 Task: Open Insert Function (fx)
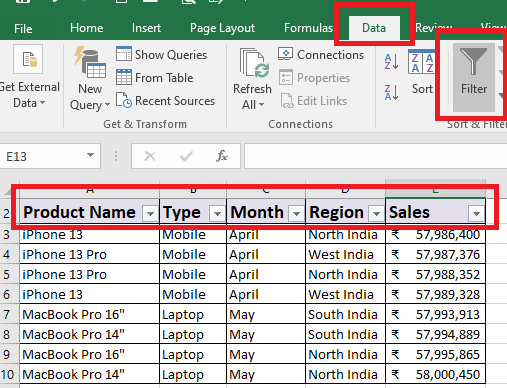pyautogui.click(x=222, y=156)
